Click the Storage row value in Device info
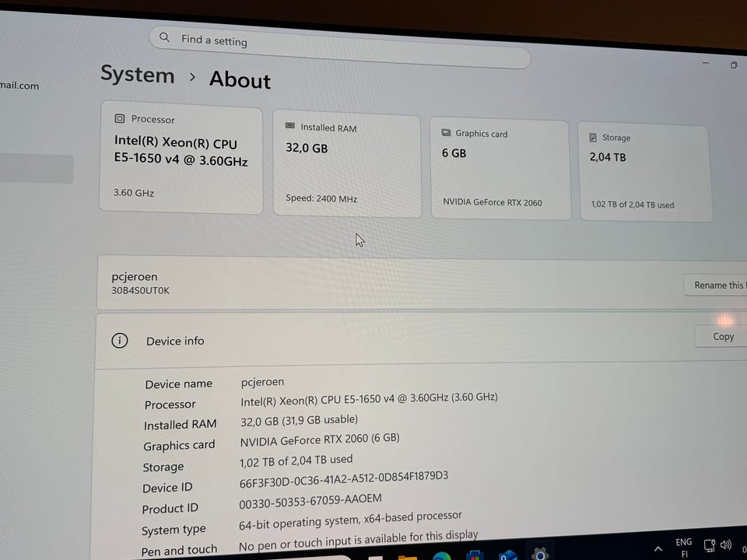747x560 pixels. pyautogui.click(x=296, y=461)
